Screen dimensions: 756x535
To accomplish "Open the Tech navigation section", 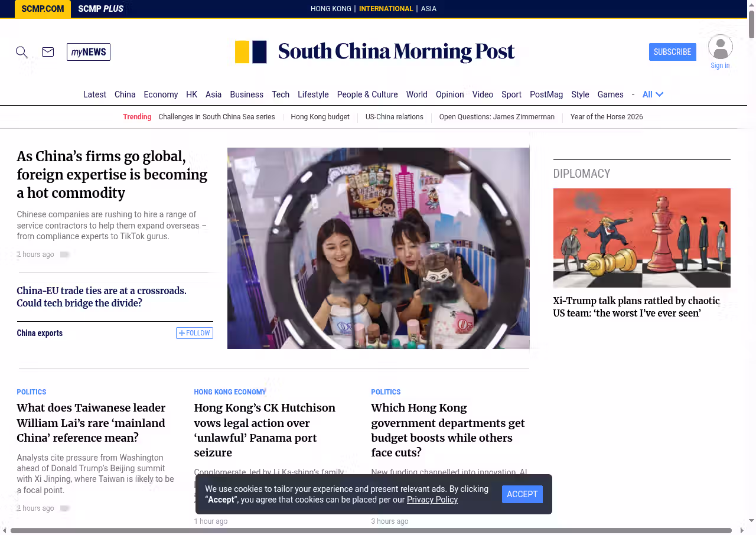I will click(x=281, y=94).
